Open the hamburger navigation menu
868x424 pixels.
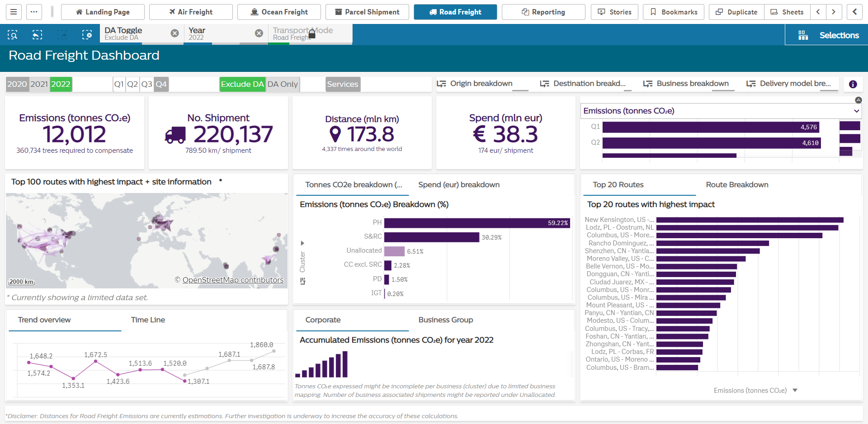point(13,12)
